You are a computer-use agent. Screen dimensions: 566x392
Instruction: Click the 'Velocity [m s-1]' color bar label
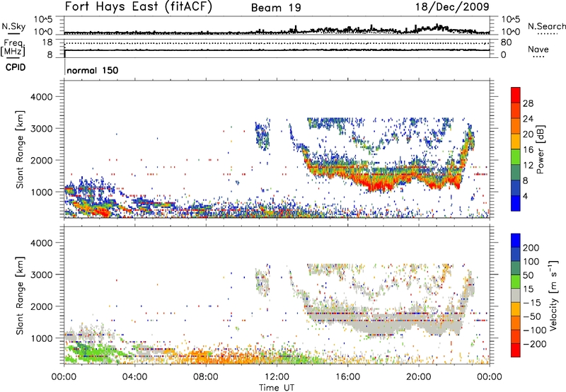(x=553, y=295)
